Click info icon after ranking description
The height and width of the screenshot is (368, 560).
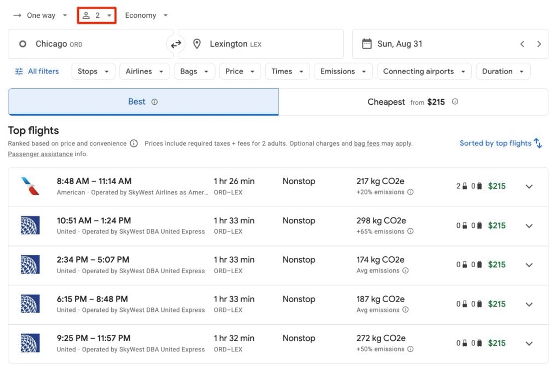point(134,144)
